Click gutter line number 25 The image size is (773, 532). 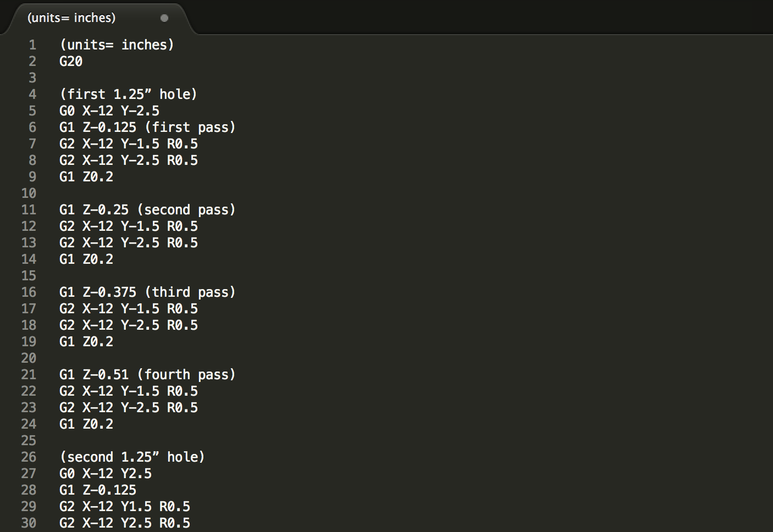point(29,441)
